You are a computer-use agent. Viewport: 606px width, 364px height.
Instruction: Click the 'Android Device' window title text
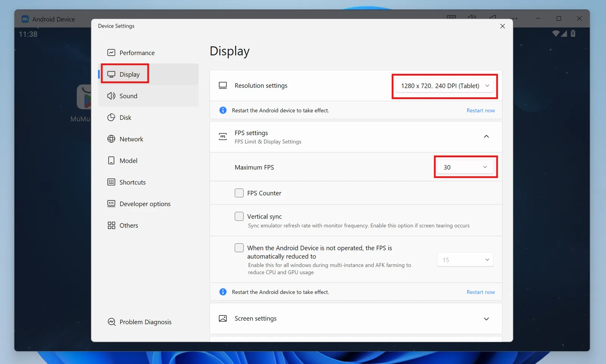click(53, 19)
